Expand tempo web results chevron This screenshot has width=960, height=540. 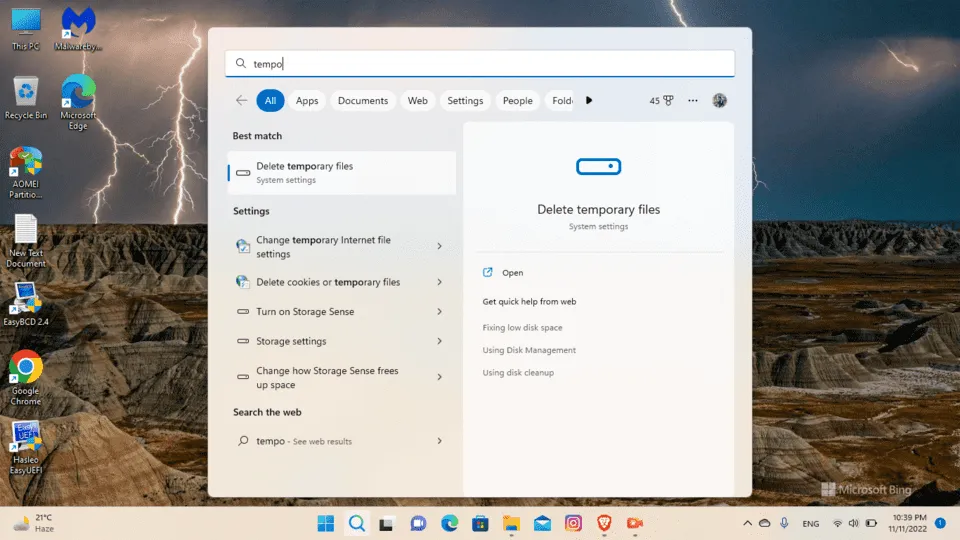point(440,441)
